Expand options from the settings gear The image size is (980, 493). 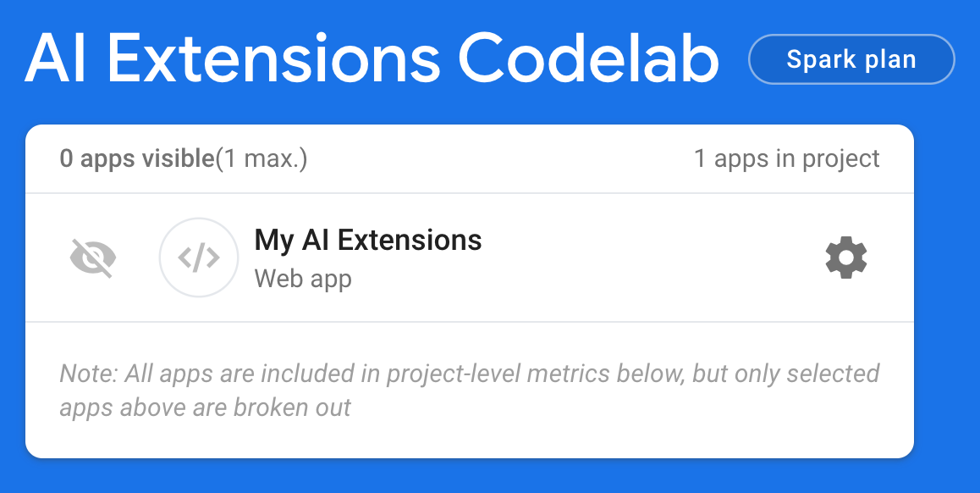pyautogui.click(x=845, y=258)
